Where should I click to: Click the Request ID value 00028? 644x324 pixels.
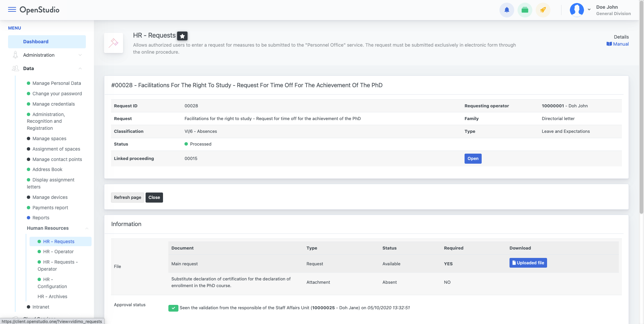[191, 106]
